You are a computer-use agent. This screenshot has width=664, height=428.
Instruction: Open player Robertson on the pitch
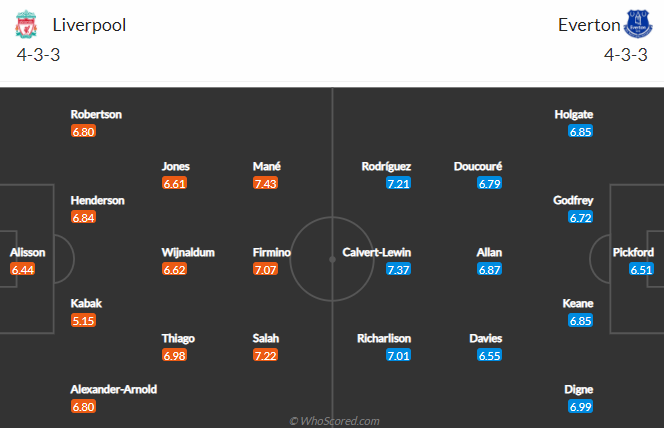click(x=96, y=114)
